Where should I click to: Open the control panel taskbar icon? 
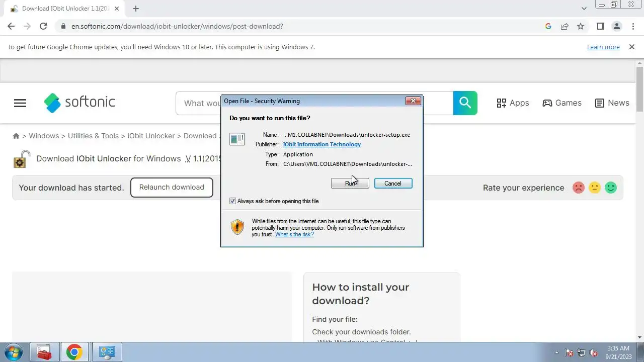(107, 352)
